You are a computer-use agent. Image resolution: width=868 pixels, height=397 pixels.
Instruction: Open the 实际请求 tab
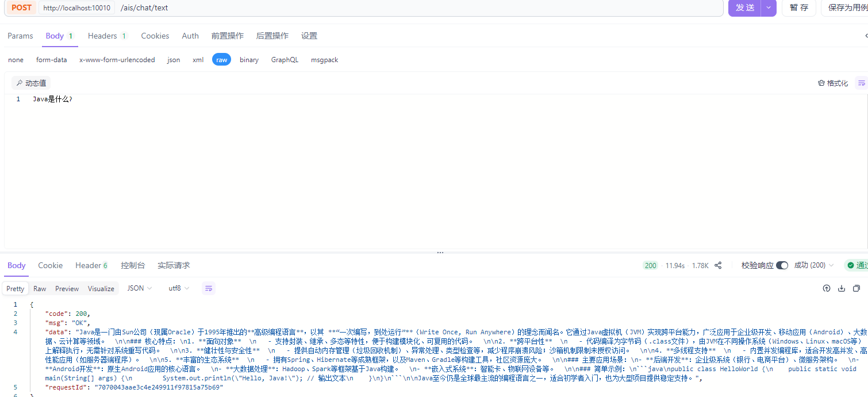point(174,265)
